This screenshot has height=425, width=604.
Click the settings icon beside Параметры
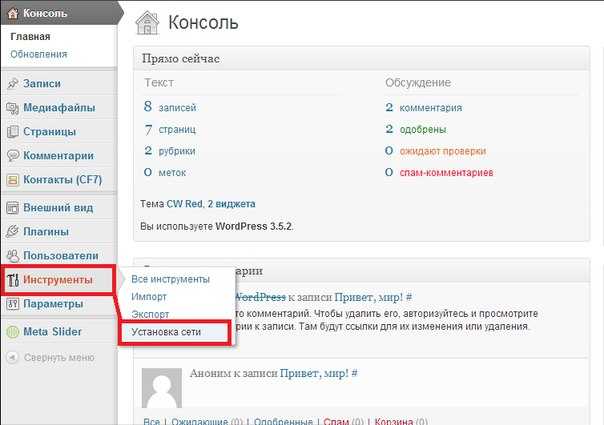[13, 304]
